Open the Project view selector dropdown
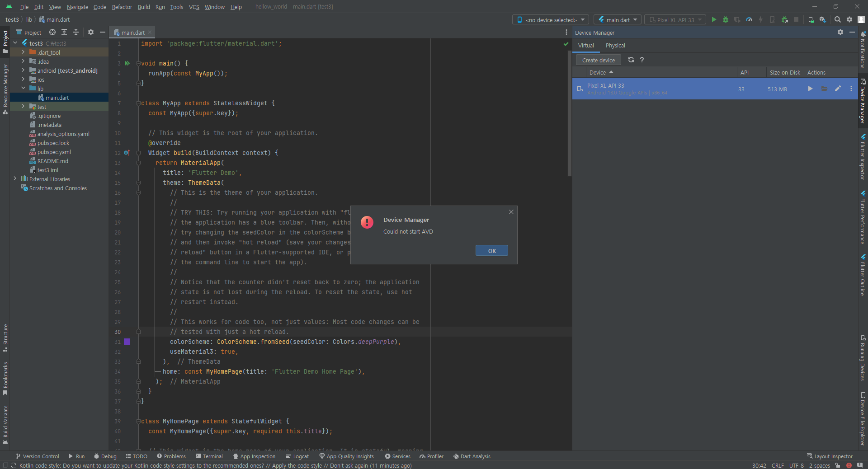The height and width of the screenshot is (469, 868). (x=28, y=33)
